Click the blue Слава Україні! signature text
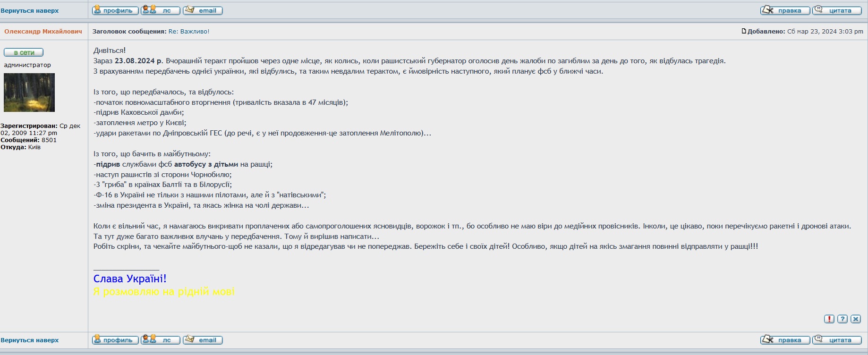 coord(130,279)
